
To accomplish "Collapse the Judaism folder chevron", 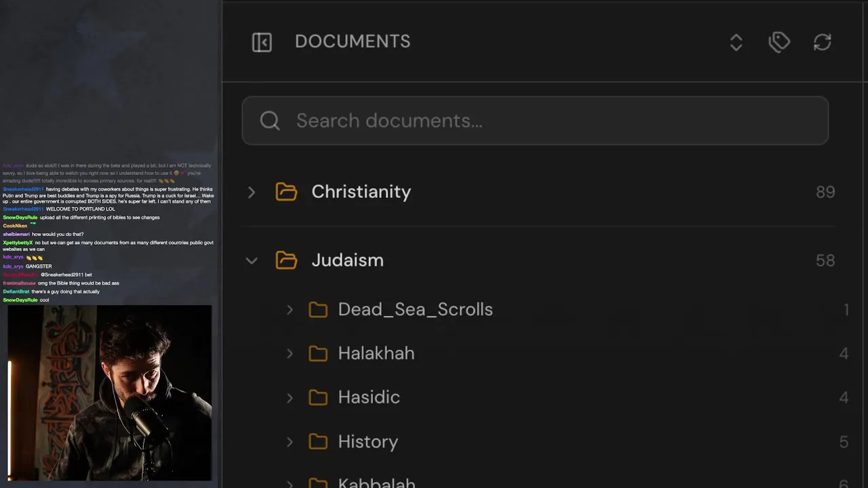I will tap(252, 261).
